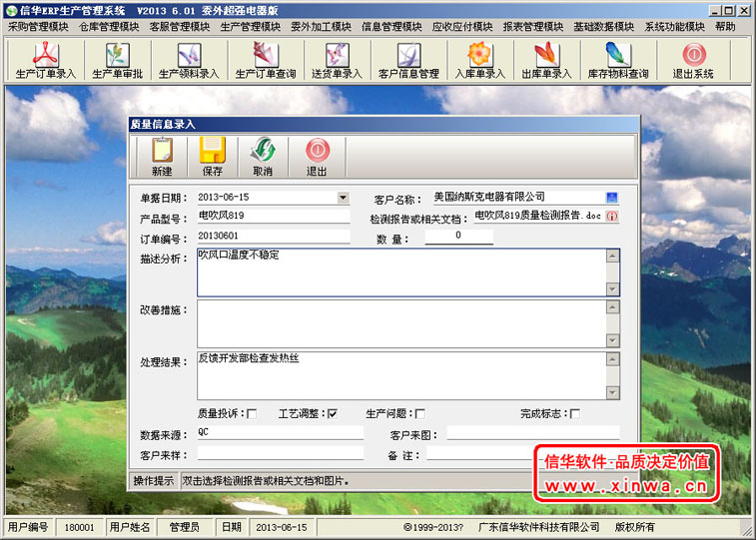The image size is (756, 540).
Task: Click the 退出系统 toolbar icon
Action: click(x=693, y=60)
